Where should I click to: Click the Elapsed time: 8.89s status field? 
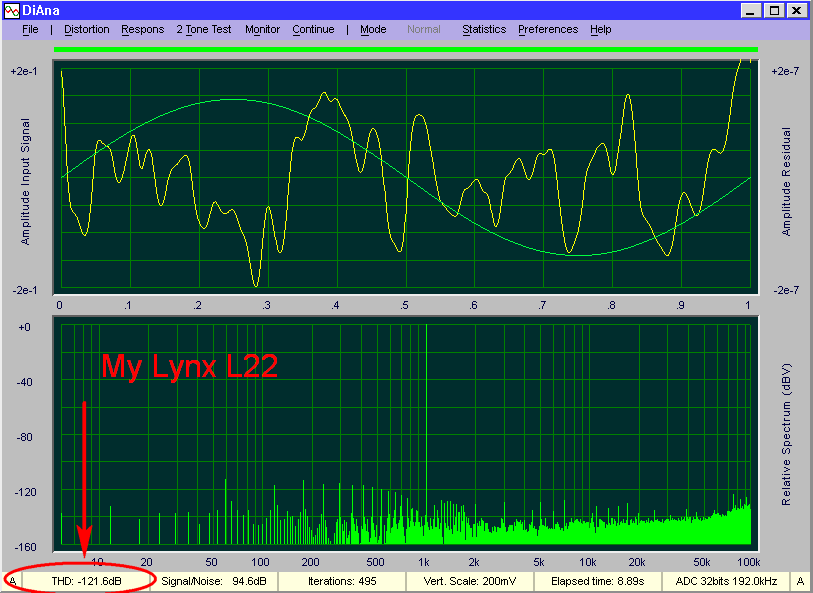click(x=597, y=582)
